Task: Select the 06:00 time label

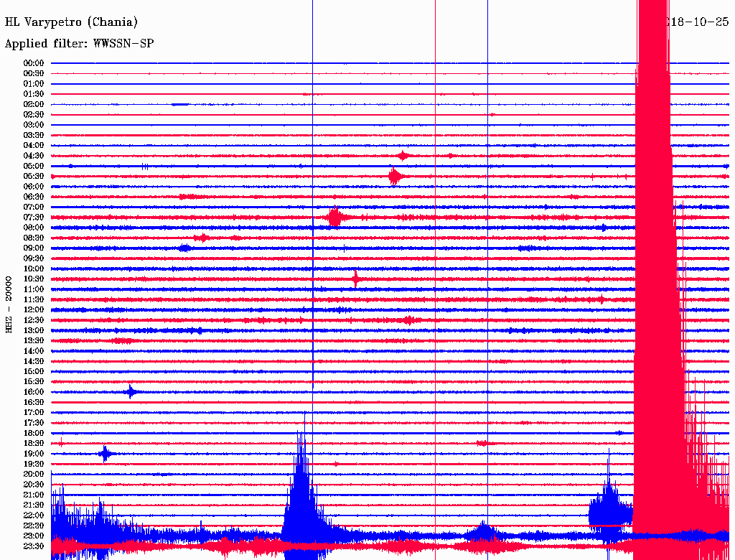Action: click(34, 187)
